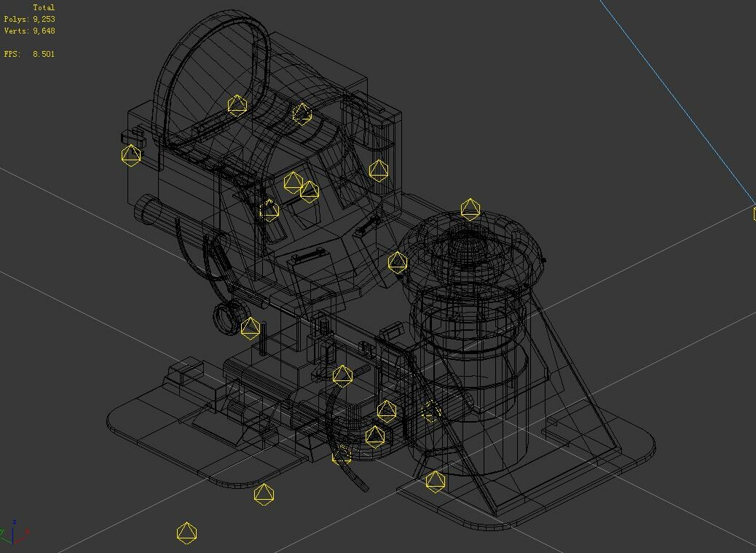Pick the isolated light gizmo nearest the axis tripod
The height and width of the screenshot is (553, 756).
(186, 533)
